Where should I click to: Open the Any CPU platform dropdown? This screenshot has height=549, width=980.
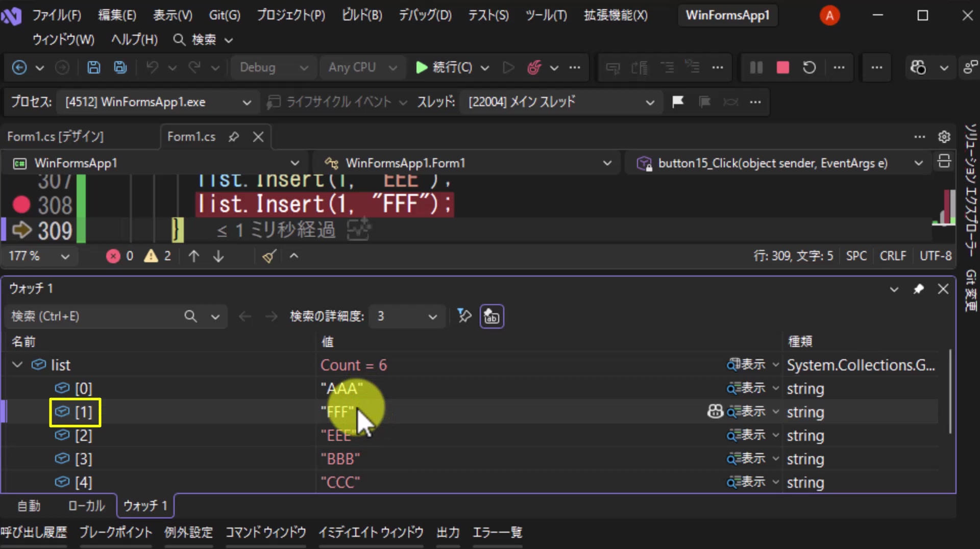[362, 67]
